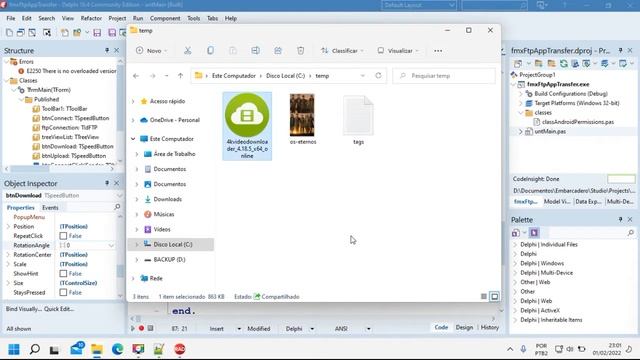640x360 pixels.
Task: Select classAndroidPermissions.pas in project tree
Action: pyautogui.click(x=578, y=122)
